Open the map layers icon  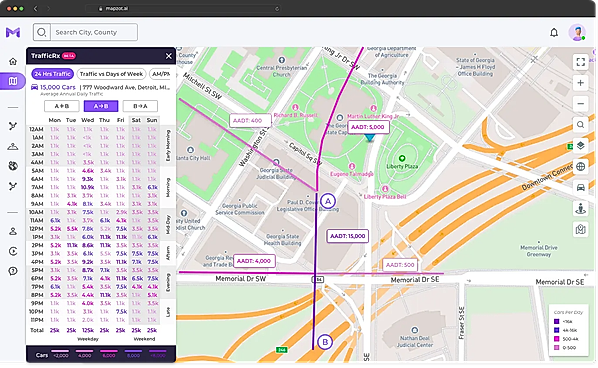coord(580,146)
